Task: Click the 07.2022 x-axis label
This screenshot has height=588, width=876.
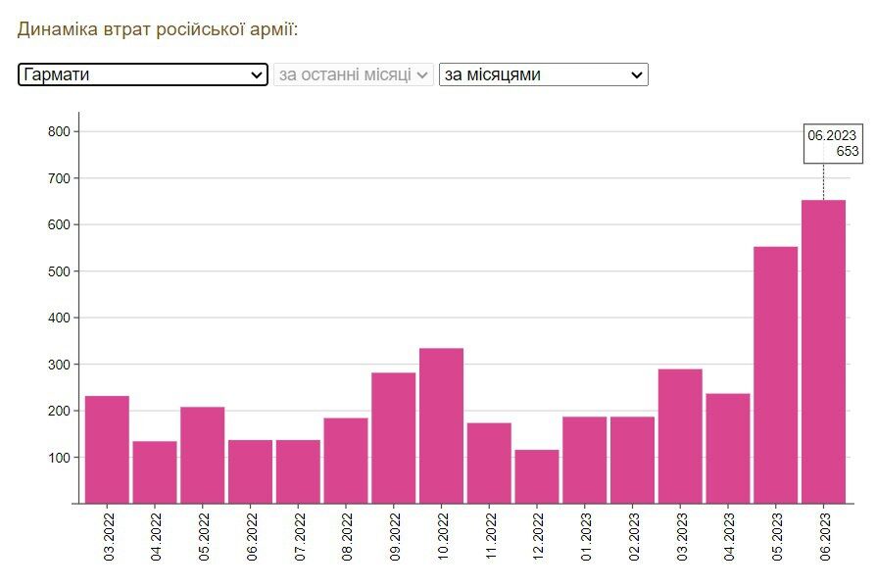Action: 300,537
